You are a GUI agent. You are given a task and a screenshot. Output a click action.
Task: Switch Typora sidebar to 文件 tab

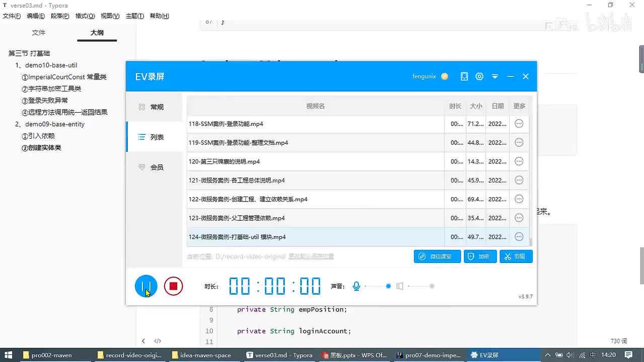click(x=39, y=33)
